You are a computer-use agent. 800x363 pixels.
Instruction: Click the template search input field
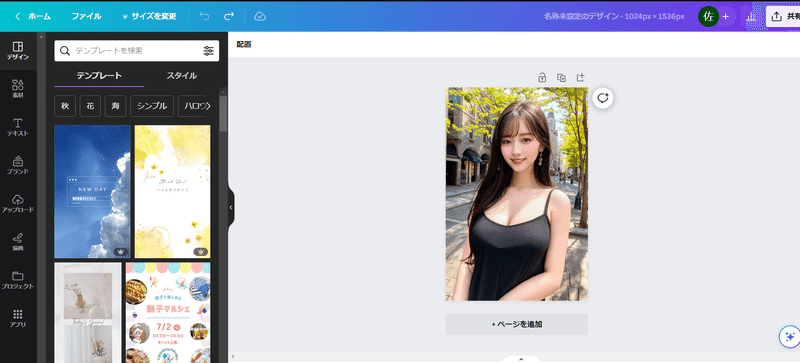(x=137, y=51)
